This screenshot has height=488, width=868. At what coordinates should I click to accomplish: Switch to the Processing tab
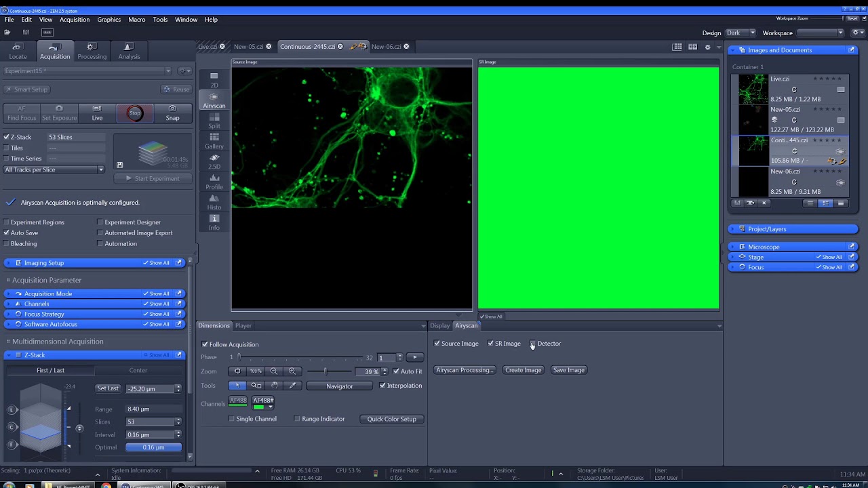coord(92,52)
